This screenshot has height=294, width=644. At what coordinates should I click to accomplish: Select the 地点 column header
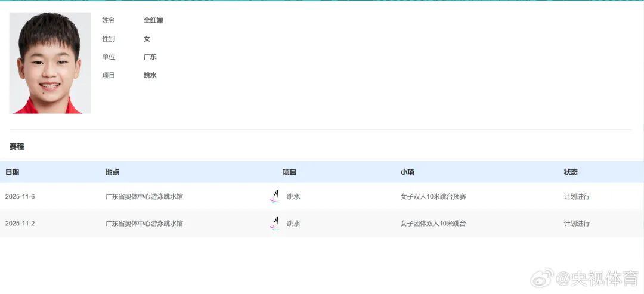[113, 172]
